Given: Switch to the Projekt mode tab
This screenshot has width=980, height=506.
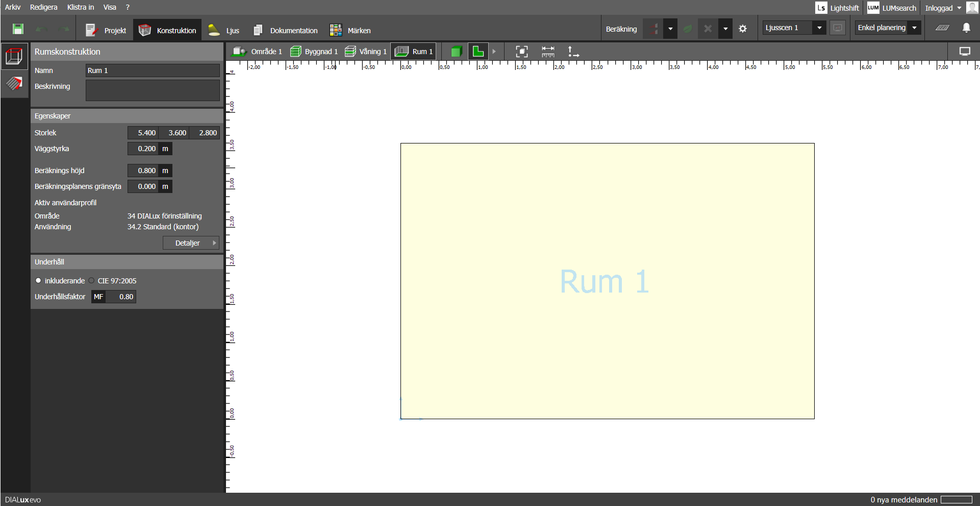Looking at the screenshot, I should coord(106,30).
